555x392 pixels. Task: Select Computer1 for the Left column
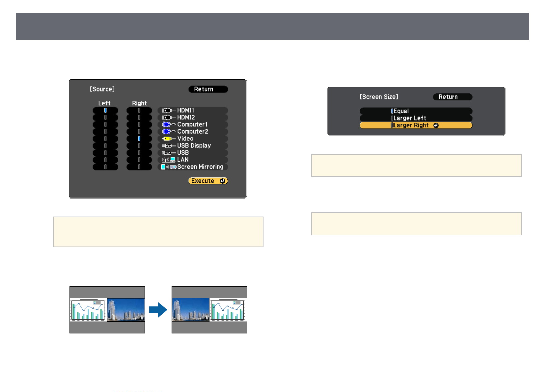105,124
